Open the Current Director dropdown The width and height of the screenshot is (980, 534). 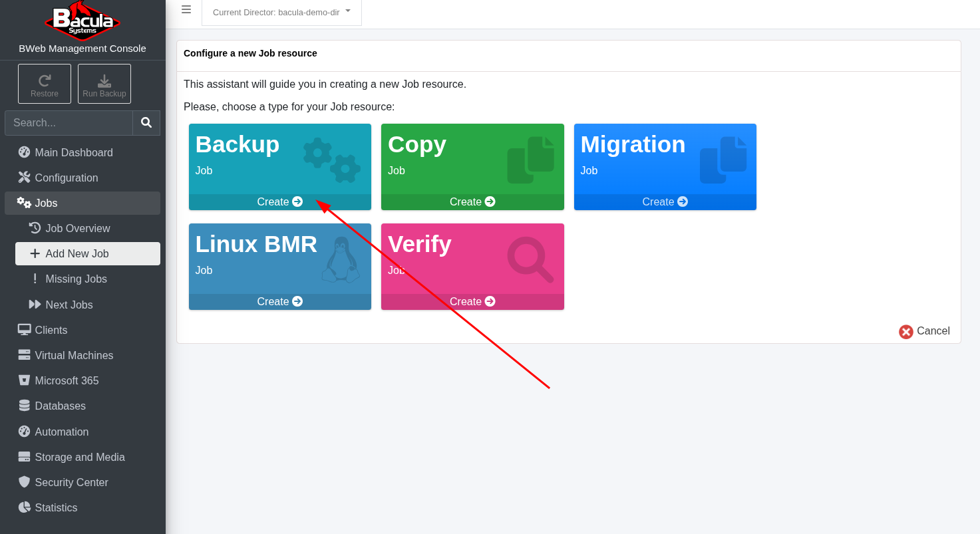tap(281, 12)
